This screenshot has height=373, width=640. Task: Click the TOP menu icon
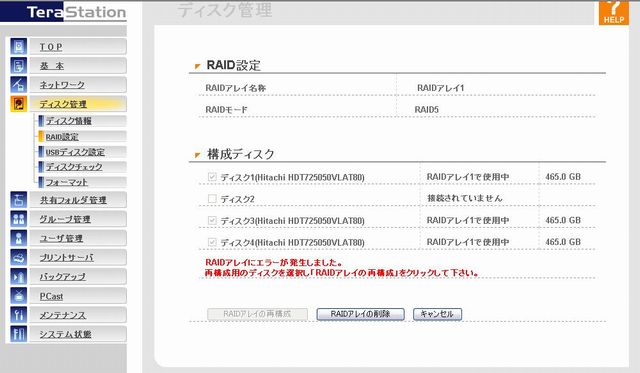[x=18, y=47]
